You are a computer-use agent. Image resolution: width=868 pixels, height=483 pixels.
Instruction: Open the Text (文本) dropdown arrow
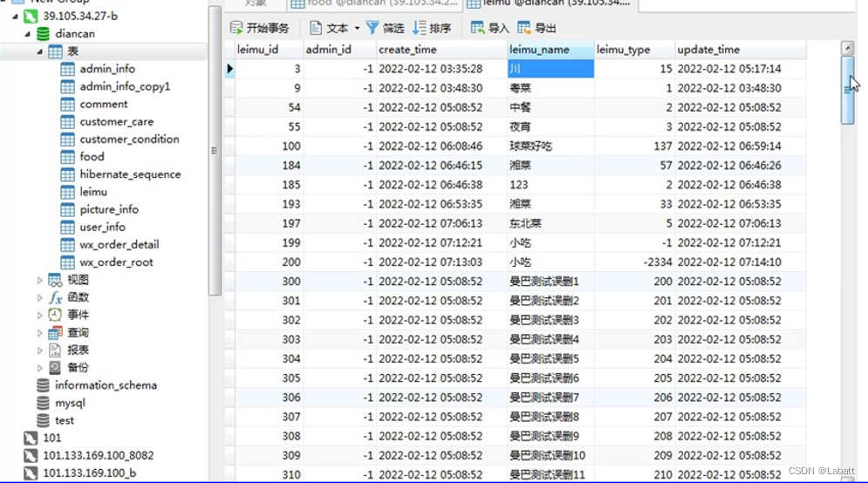357,28
